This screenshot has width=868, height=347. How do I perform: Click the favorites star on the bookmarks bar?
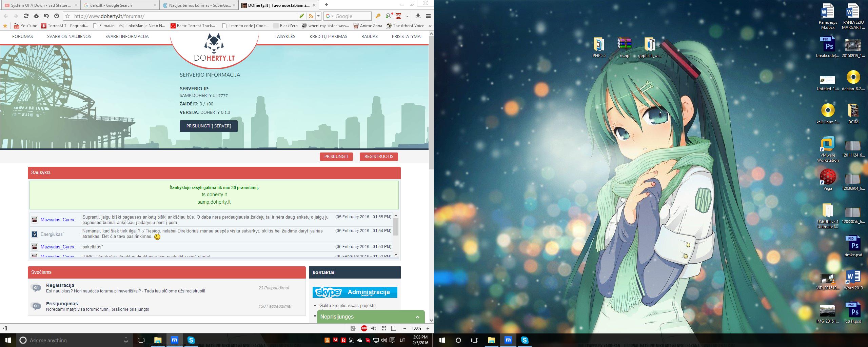pos(5,26)
